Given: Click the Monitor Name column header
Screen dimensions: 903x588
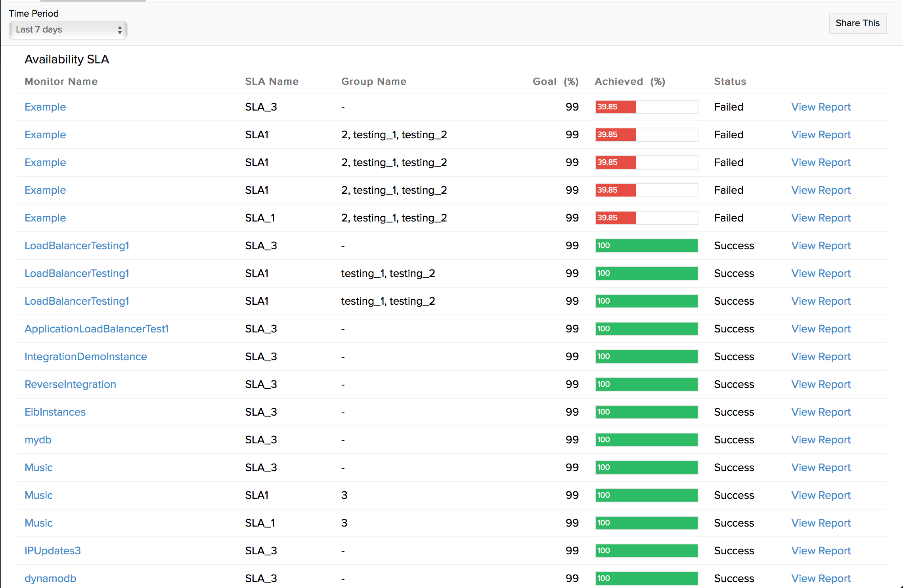Looking at the screenshot, I should coord(61,81).
